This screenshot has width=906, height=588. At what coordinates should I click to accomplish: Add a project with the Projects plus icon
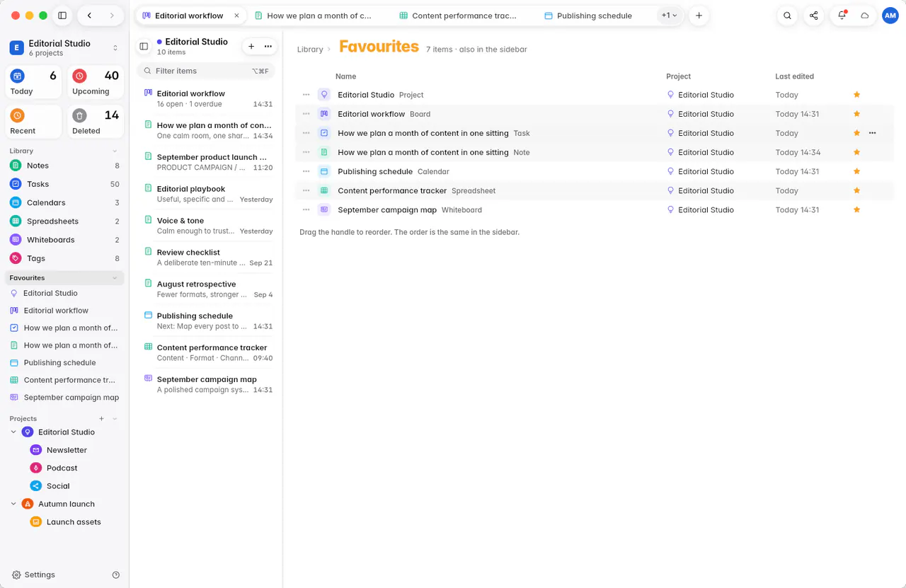click(102, 419)
